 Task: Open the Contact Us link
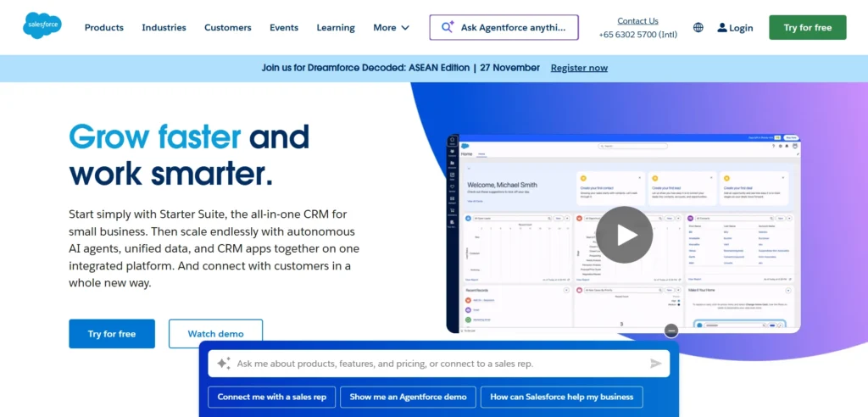637,21
